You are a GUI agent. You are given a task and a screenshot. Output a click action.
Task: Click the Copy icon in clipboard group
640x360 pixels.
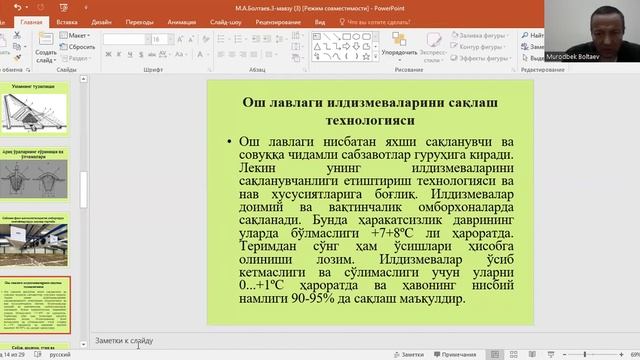tap(17, 47)
